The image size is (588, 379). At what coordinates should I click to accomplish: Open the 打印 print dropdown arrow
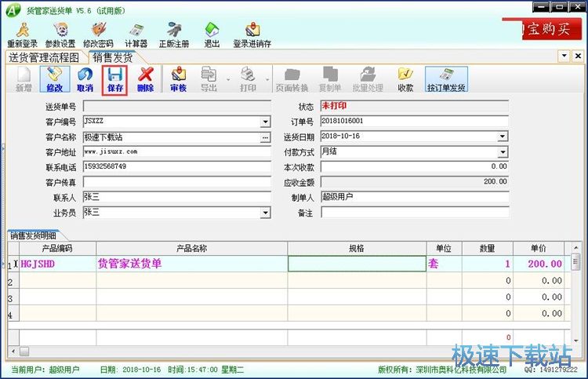pos(267,79)
